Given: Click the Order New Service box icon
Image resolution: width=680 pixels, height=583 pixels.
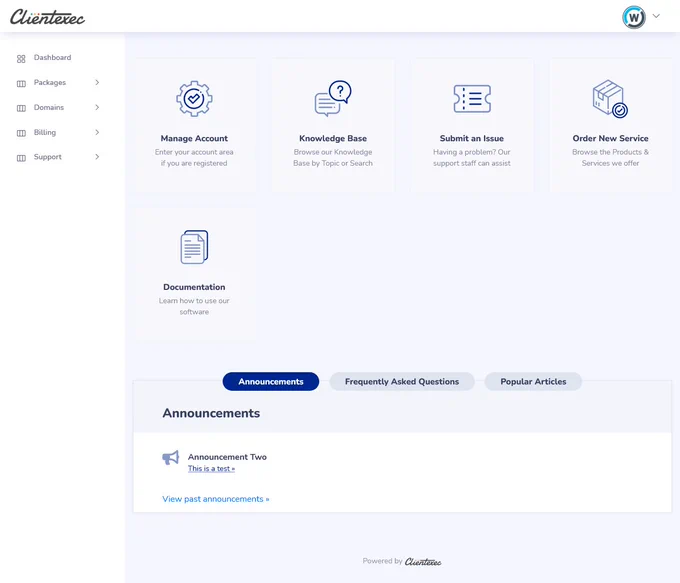Looking at the screenshot, I should click(610, 98).
